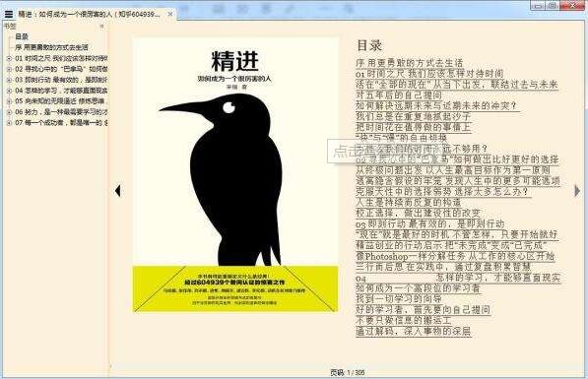Open link 像Photoshop一样分解任务
This screenshot has width=588, height=379.
455,256
